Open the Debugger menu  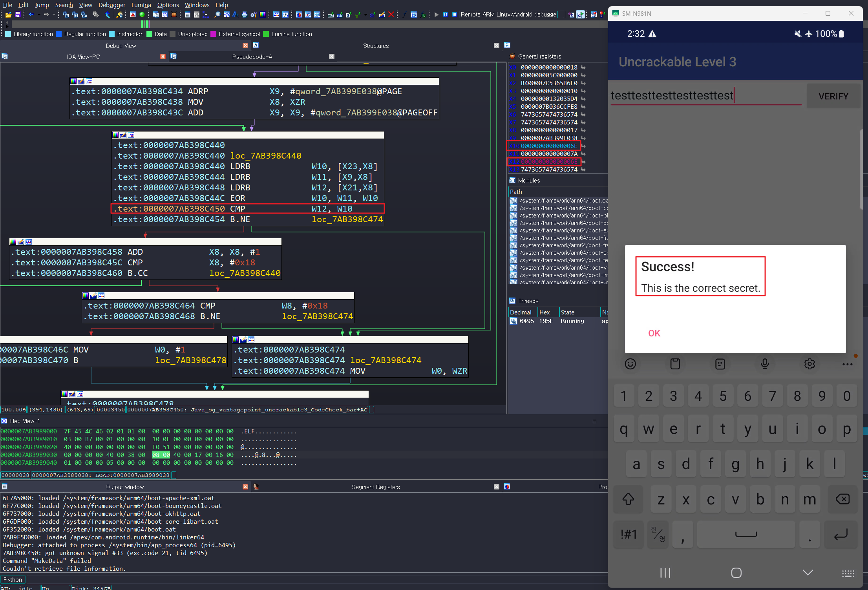[x=112, y=5]
